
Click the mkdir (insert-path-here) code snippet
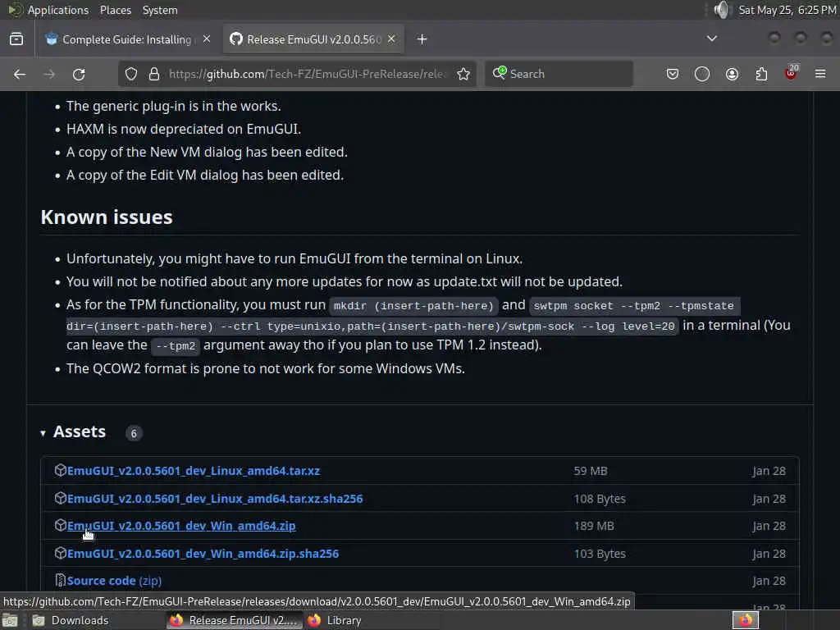point(413,306)
